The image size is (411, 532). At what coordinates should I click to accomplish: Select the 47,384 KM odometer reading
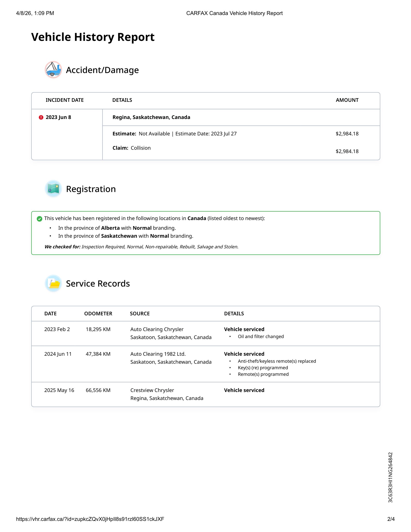tap(98, 354)
